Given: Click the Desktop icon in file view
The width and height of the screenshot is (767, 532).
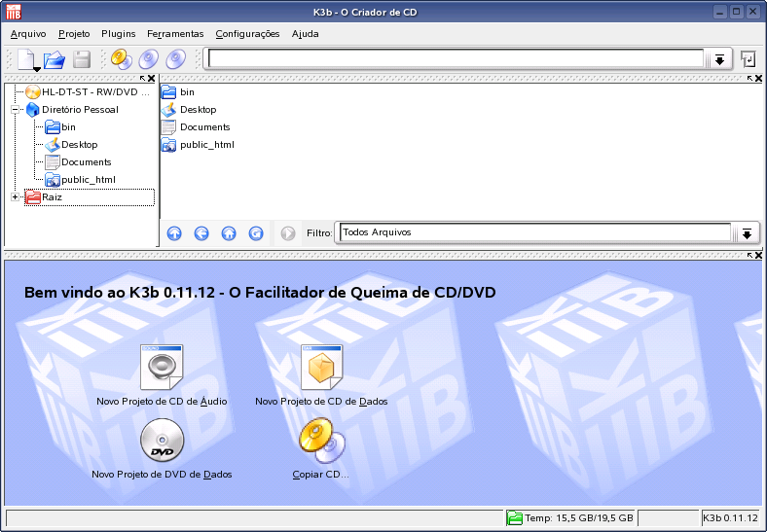Looking at the screenshot, I should point(168,110).
